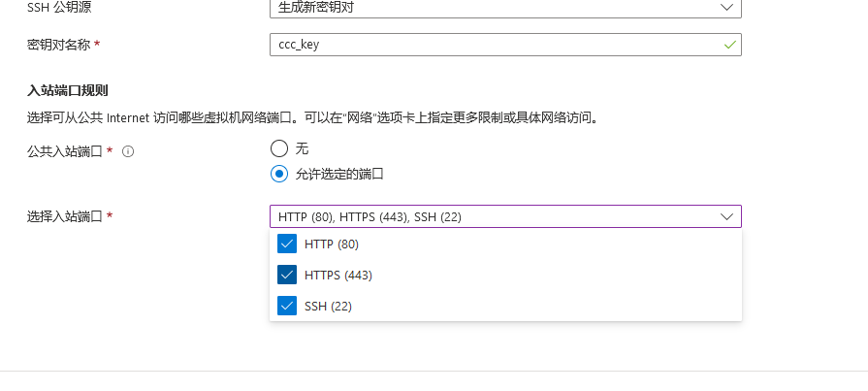The width and height of the screenshot is (868, 391).
Task: Click the info icon beside 公共入站端口
Action: (128, 151)
